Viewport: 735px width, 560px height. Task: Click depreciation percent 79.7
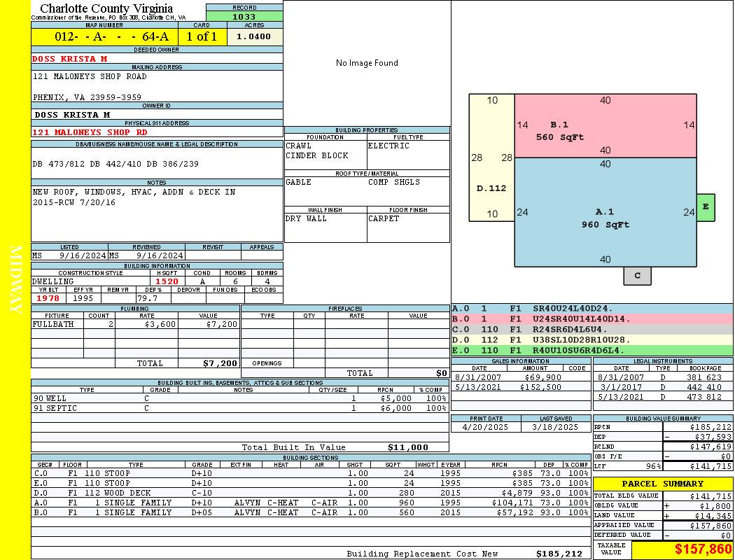coord(147,298)
